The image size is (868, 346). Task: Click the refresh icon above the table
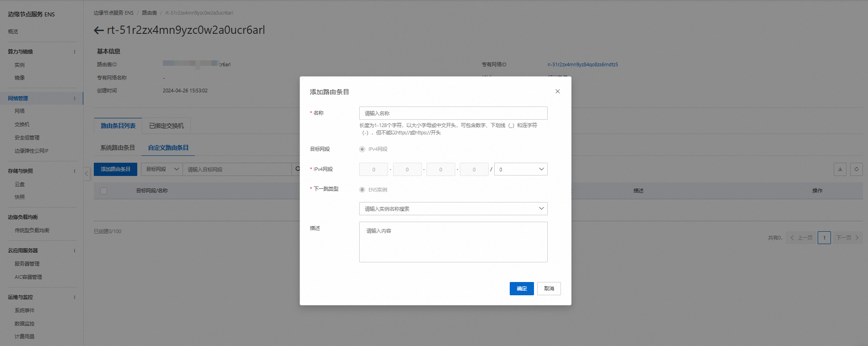tap(857, 169)
